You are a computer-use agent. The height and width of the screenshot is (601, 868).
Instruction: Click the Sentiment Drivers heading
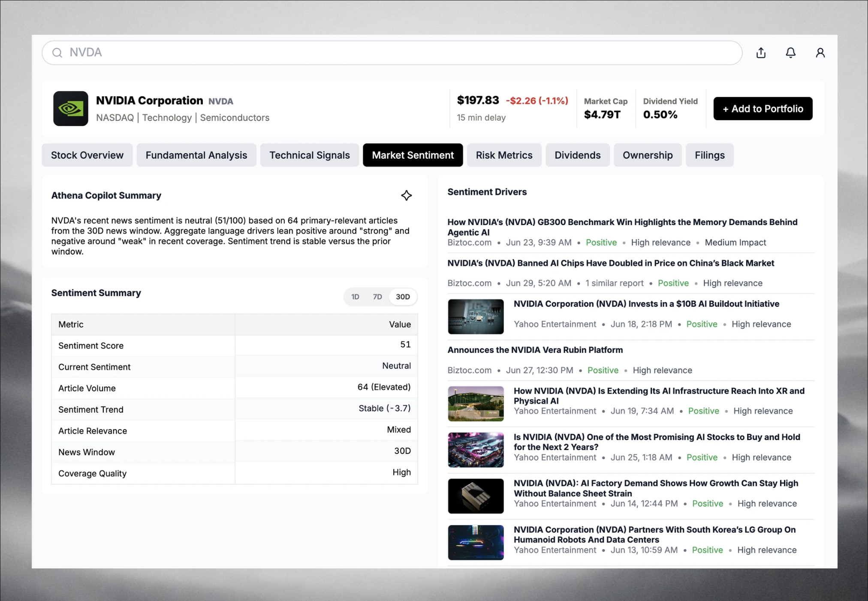pos(487,192)
